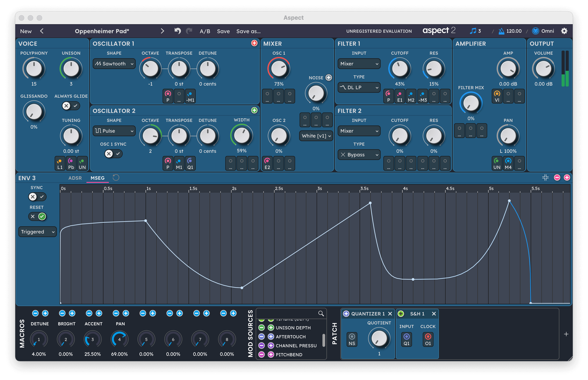This screenshot has width=588, height=380.
Task: Click the Save button
Action: (223, 31)
